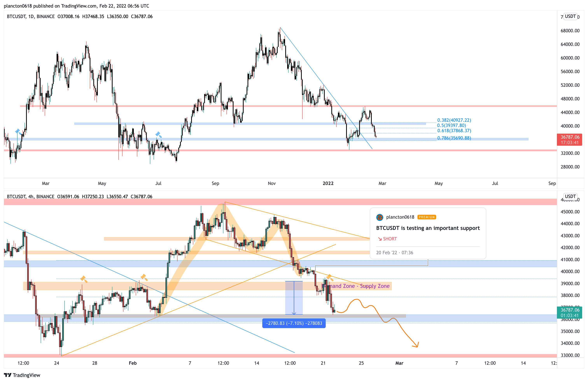Click the 28 date label on the 4h time axis
588x382 pixels.
(x=95, y=363)
